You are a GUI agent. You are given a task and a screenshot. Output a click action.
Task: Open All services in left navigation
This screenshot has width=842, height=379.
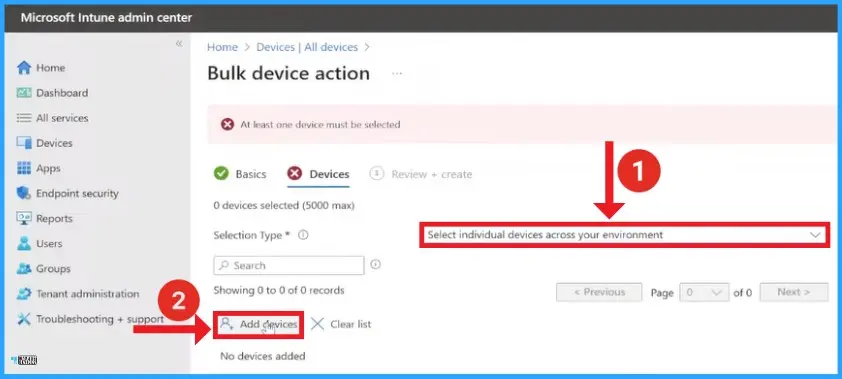coord(62,118)
